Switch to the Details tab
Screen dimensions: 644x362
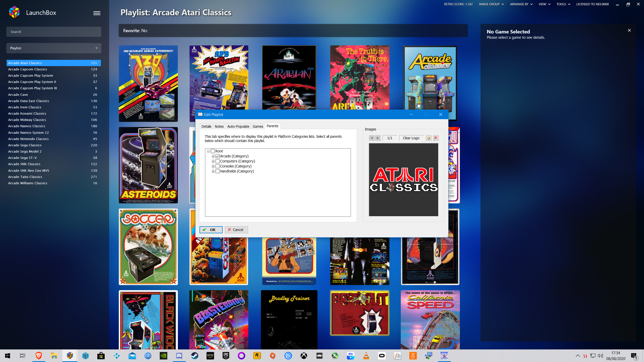pyautogui.click(x=206, y=126)
